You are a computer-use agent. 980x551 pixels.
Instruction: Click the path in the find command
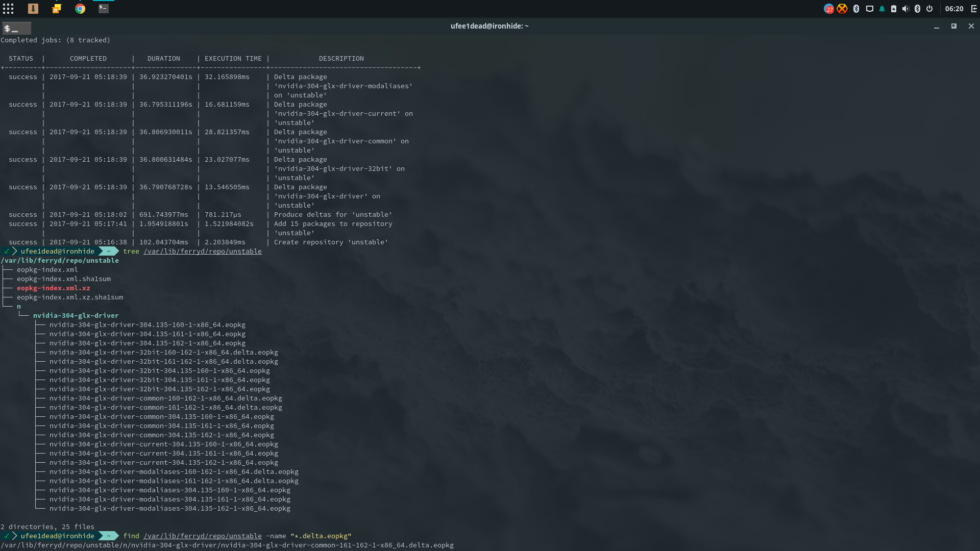tap(203, 536)
